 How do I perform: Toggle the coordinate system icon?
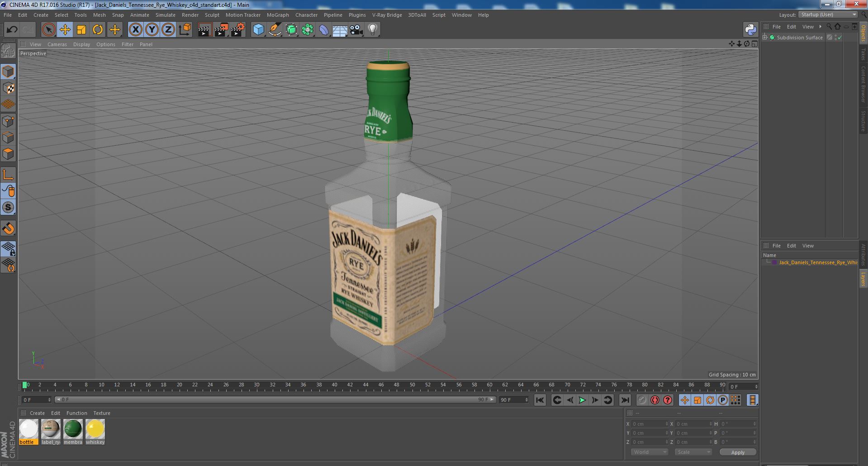point(185,30)
